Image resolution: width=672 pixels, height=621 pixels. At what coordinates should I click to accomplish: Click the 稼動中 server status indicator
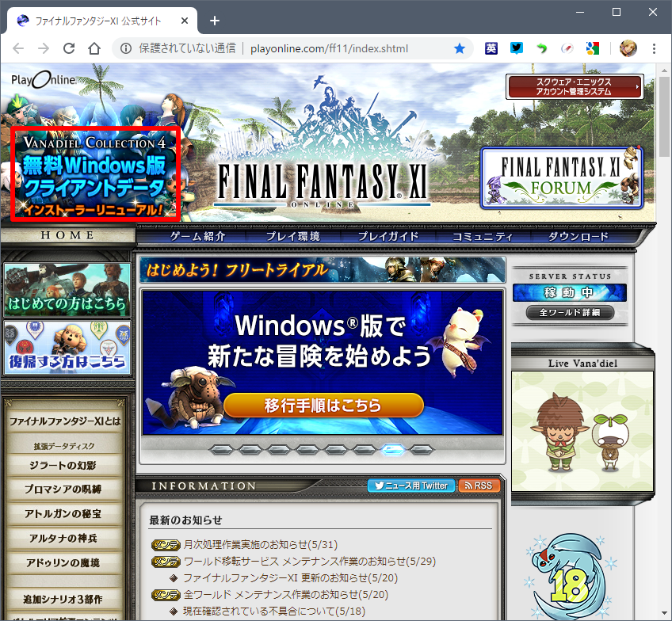tap(570, 292)
